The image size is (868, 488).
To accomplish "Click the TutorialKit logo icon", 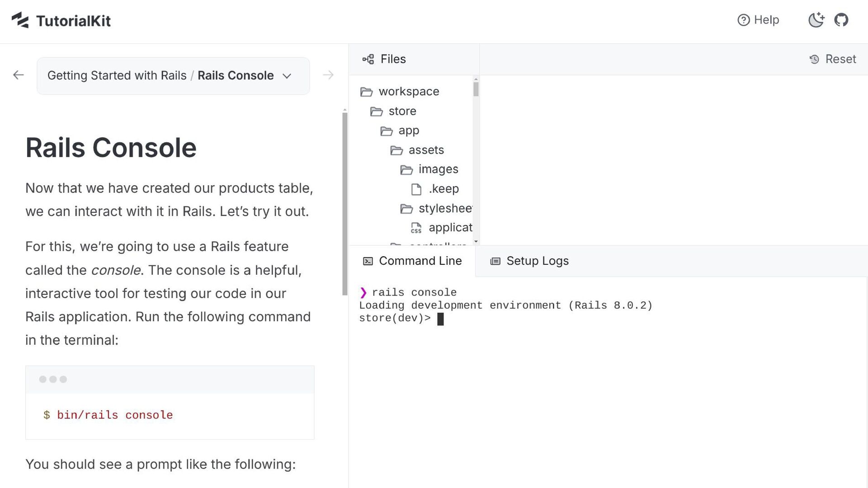I will click(20, 20).
